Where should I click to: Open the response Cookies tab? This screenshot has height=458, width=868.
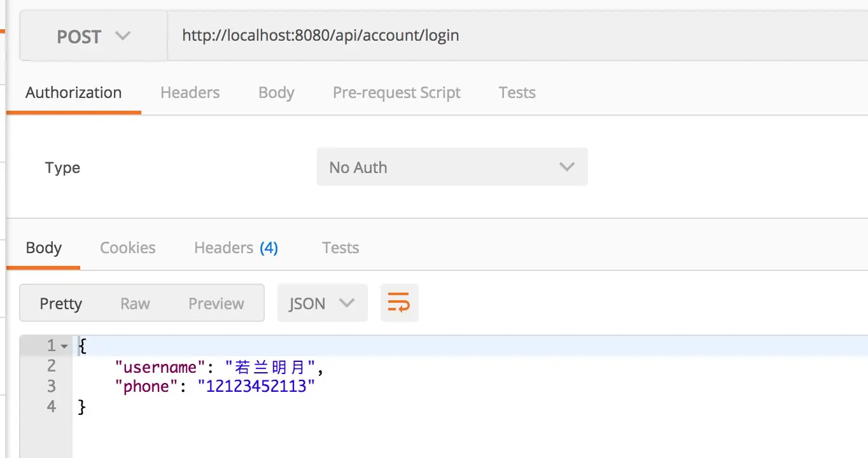127,248
